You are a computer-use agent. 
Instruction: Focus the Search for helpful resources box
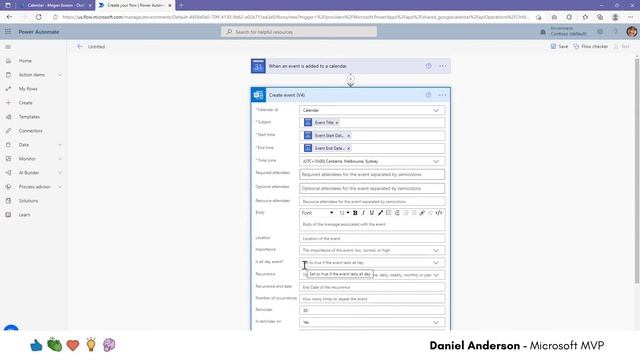point(299,32)
